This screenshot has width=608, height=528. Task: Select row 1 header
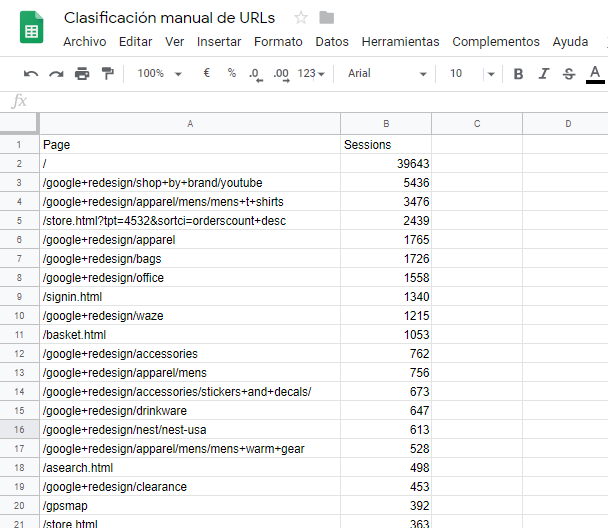tap(19, 145)
